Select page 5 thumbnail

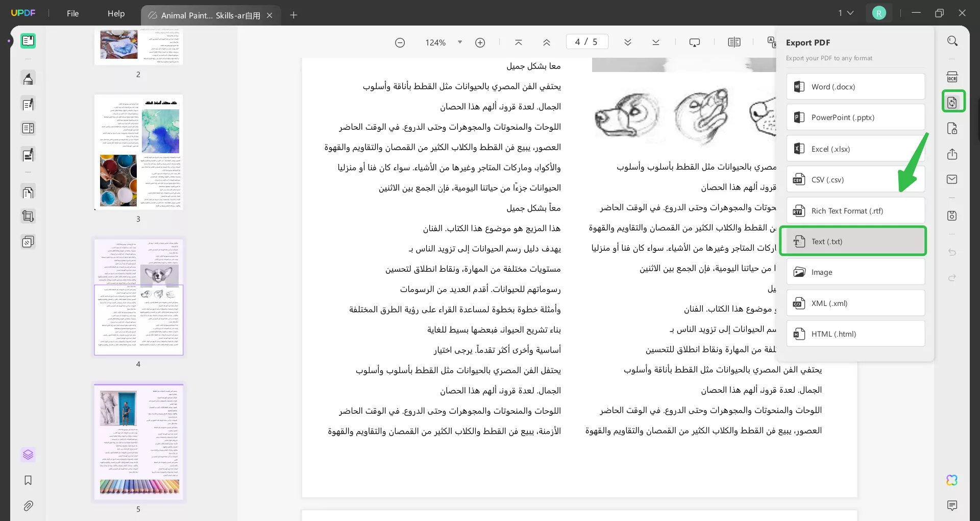pos(138,442)
